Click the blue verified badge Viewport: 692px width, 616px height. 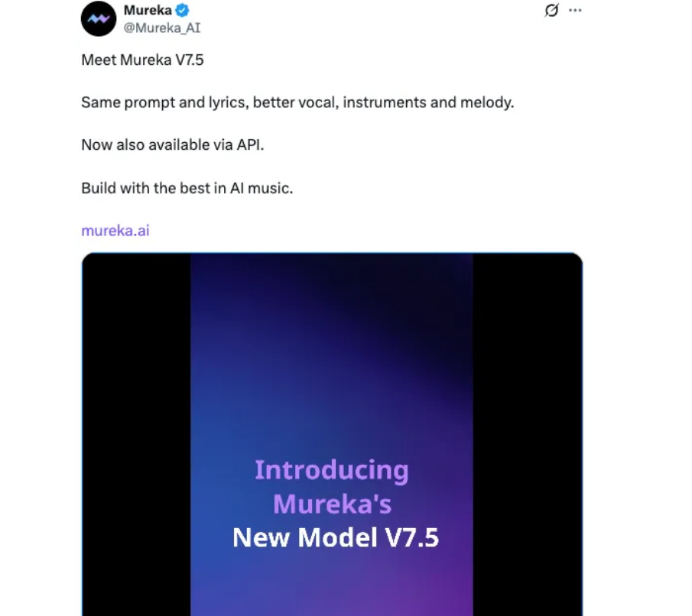[x=183, y=11]
